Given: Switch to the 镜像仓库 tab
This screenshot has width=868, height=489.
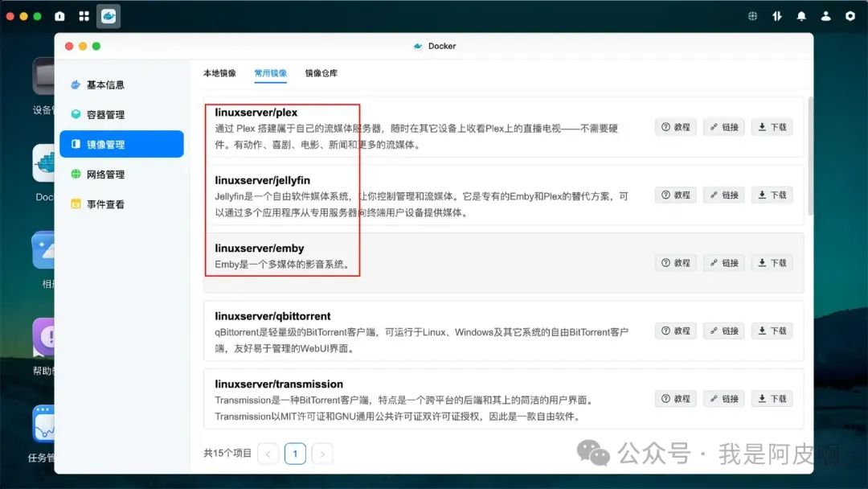Looking at the screenshot, I should (x=321, y=73).
